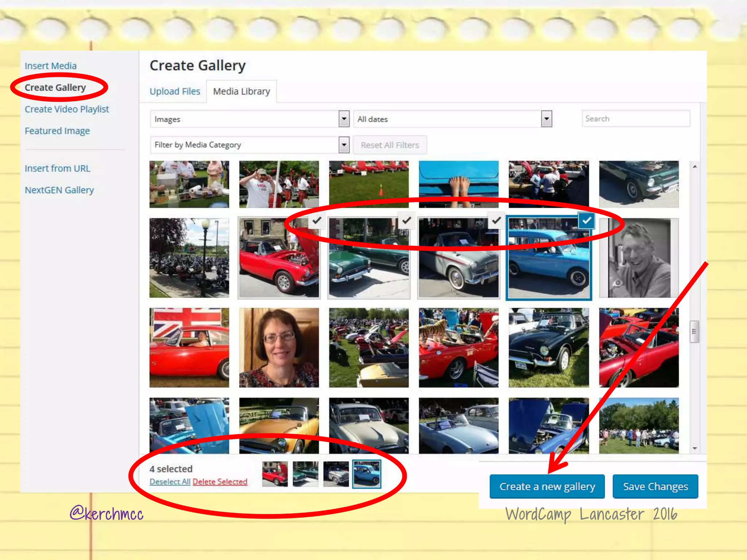Click the Deselect All link

(170, 482)
